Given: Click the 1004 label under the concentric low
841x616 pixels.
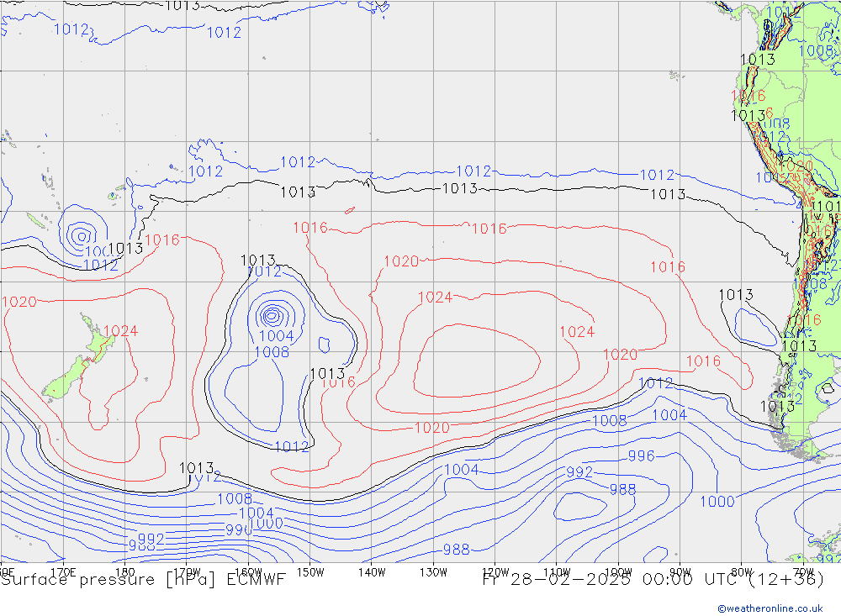Looking at the screenshot, I should click(x=277, y=336).
